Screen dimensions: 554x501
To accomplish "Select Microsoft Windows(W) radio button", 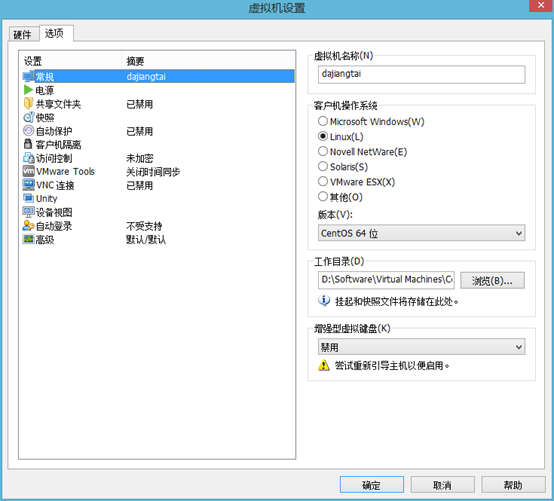I will tap(323, 121).
